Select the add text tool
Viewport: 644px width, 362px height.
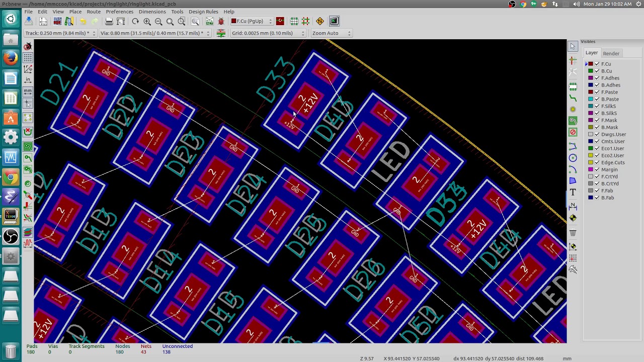tap(573, 192)
